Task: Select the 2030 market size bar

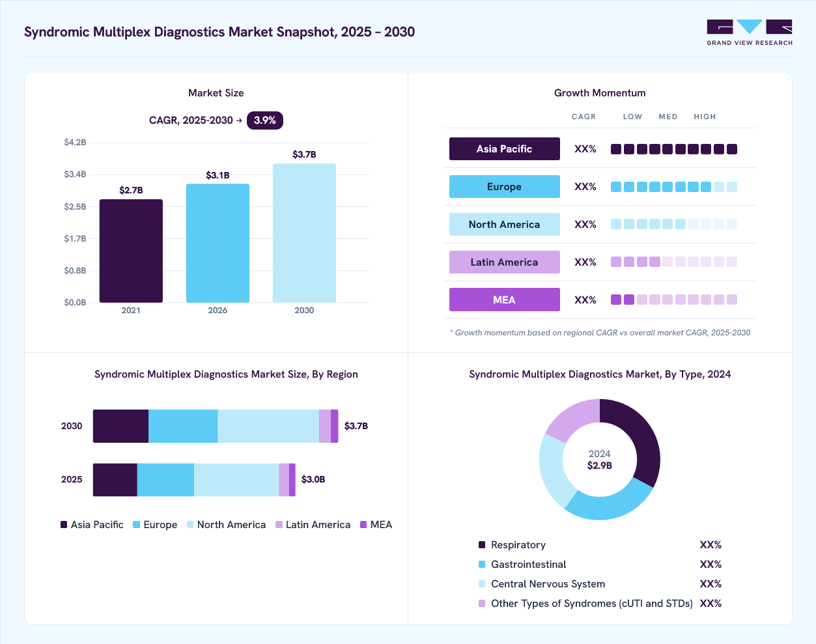Action: pyautogui.click(x=304, y=233)
